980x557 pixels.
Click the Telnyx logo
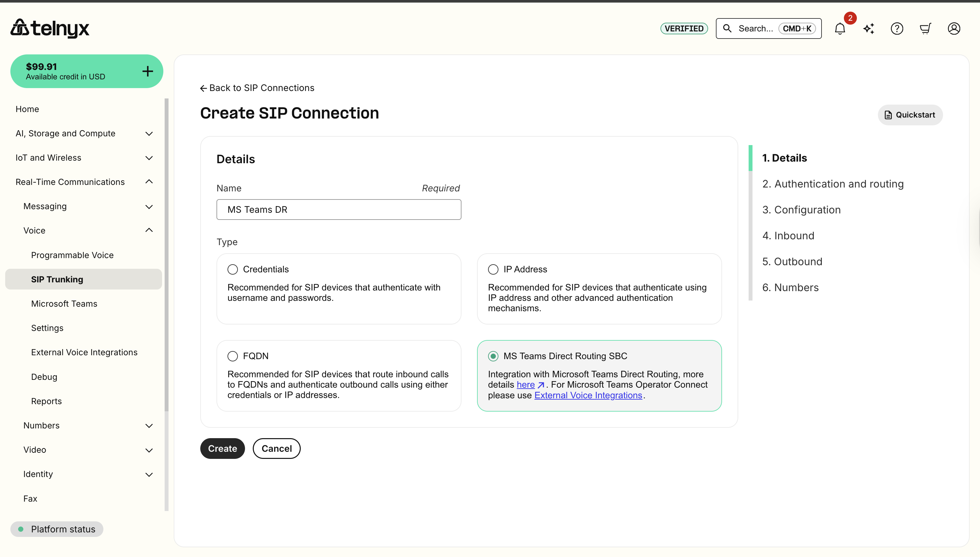(50, 28)
